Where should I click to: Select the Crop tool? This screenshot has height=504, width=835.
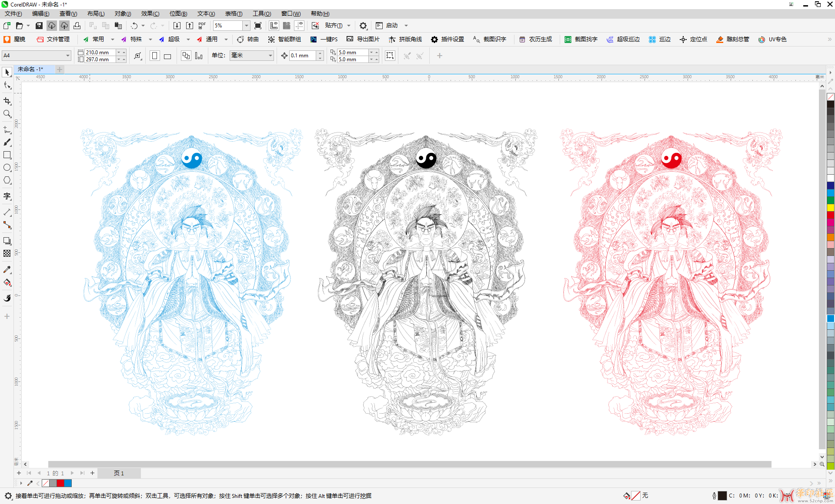click(7, 101)
